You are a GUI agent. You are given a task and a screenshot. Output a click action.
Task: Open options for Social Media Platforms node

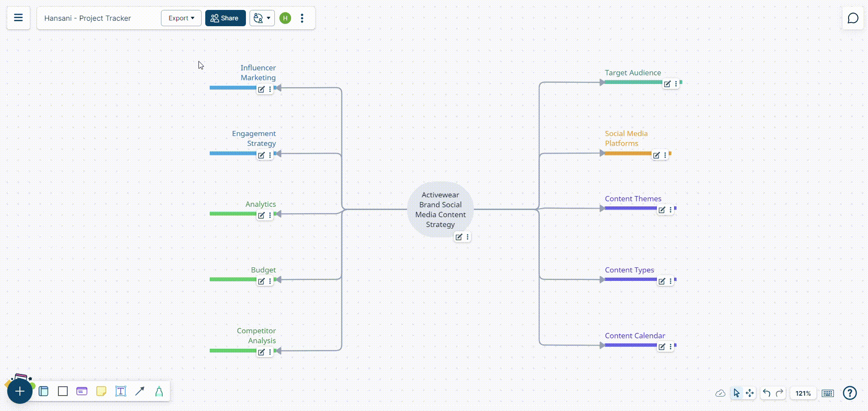[x=665, y=155]
